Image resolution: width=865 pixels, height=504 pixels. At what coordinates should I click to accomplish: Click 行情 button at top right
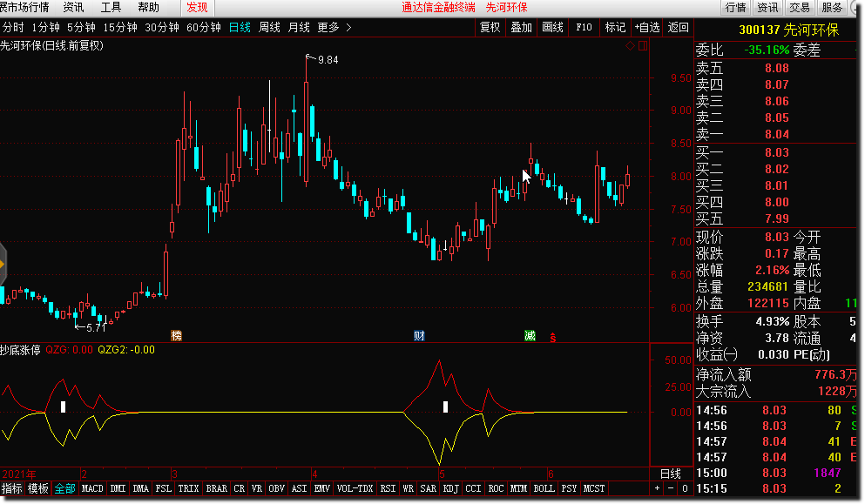click(735, 8)
